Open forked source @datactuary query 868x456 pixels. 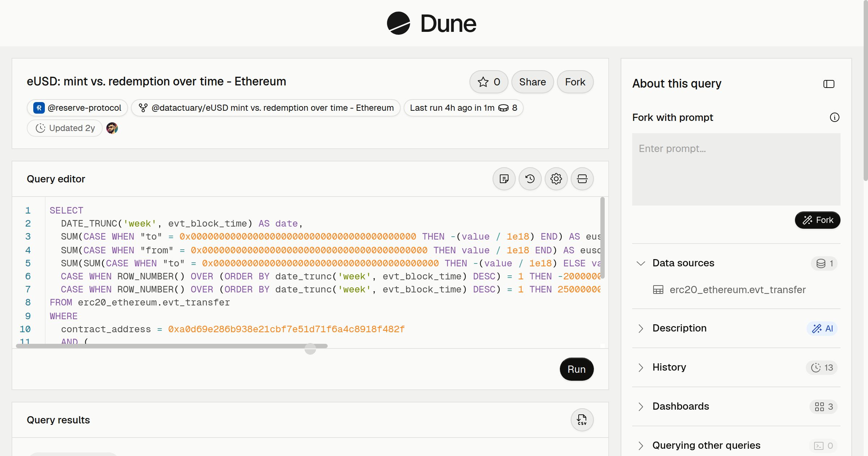266,108
